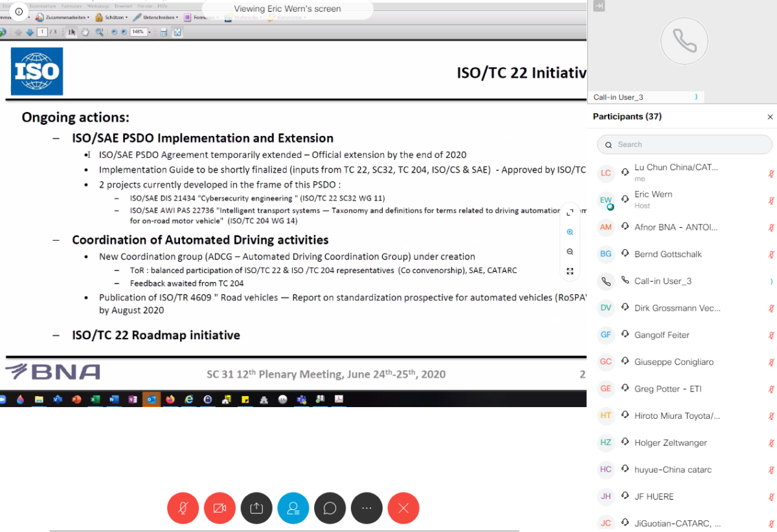777x532 pixels.
Task: Open the Schützen menu in the toolbar
Action: point(111,17)
